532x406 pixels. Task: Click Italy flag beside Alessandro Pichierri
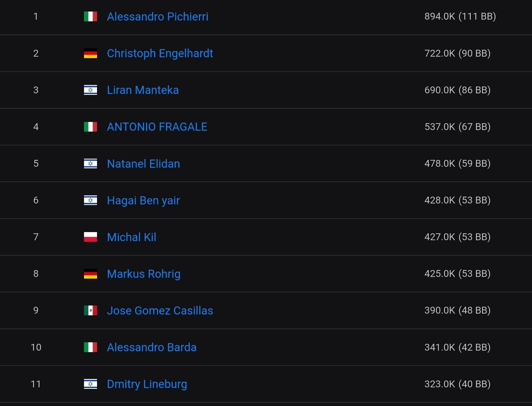90,16
